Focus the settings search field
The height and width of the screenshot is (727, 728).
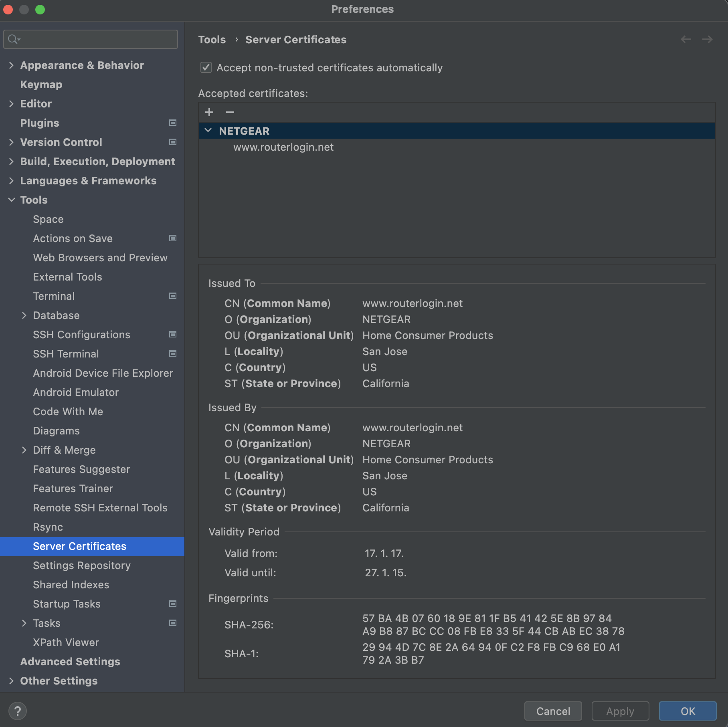tap(91, 39)
